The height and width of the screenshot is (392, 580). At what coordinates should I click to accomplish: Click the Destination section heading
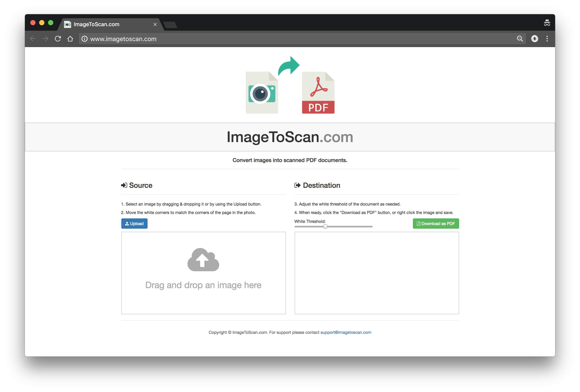tap(322, 185)
